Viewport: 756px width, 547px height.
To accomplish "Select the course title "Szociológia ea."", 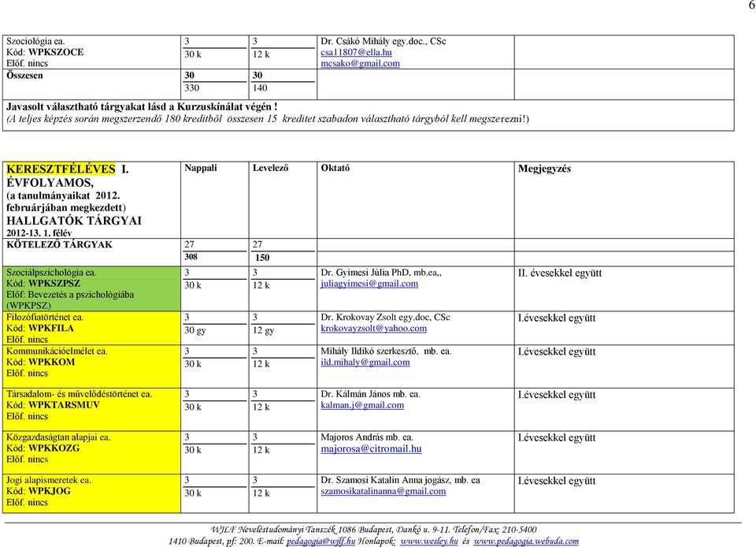I will click(x=35, y=42).
